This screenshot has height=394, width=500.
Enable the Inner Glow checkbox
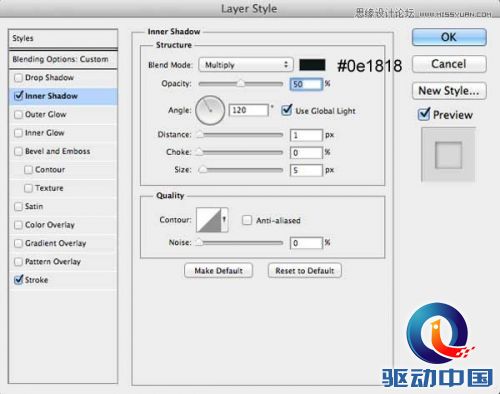coord(18,133)
